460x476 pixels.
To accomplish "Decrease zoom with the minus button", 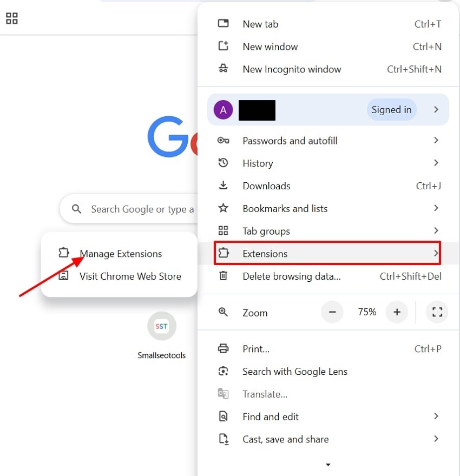I will pyautogui.click(x=332, y=312).
